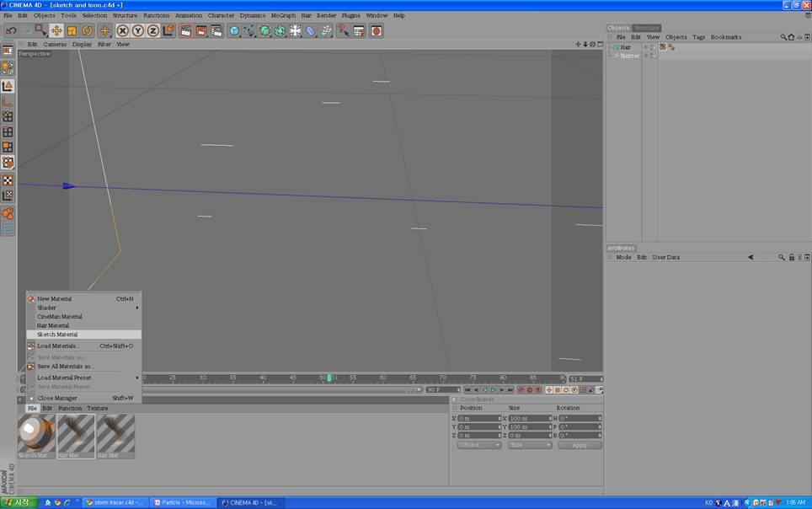
Task: Click the green playhead on timeline
Action: [329, 378]
